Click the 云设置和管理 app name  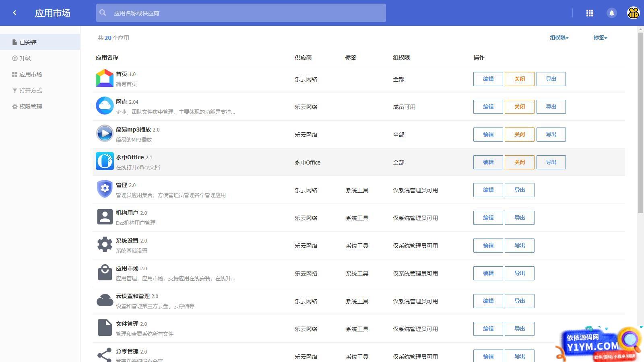(x=133, y=296)
